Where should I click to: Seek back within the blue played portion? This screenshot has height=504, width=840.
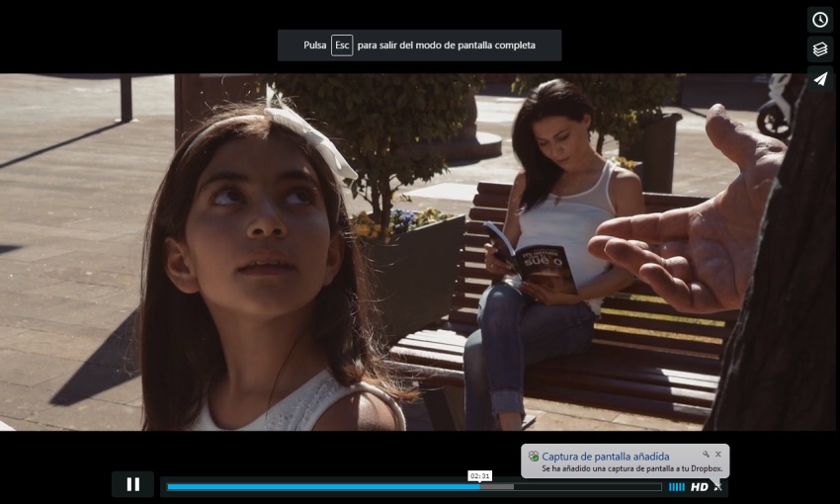[316, 486]
